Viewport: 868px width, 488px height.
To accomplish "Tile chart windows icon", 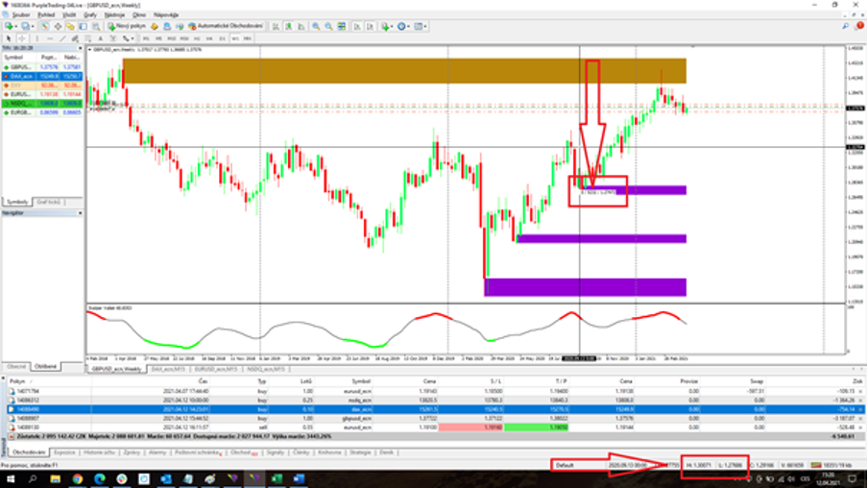I will click(x=342, y=26).
